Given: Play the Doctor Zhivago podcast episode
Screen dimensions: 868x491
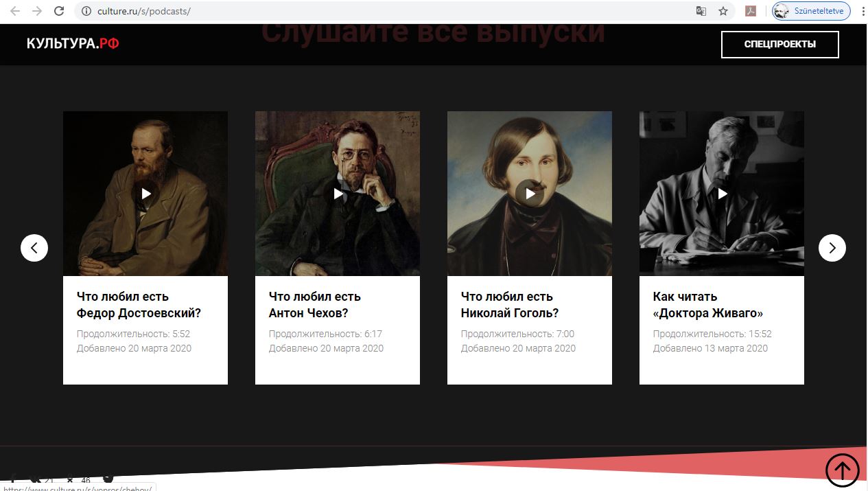Looking at the screenshot, I should coord(722,194).
